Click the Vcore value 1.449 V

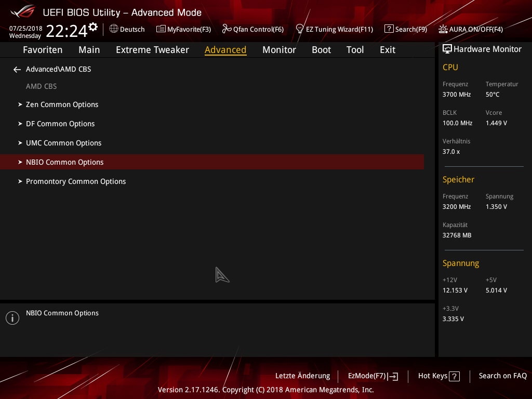pos(496,123)
